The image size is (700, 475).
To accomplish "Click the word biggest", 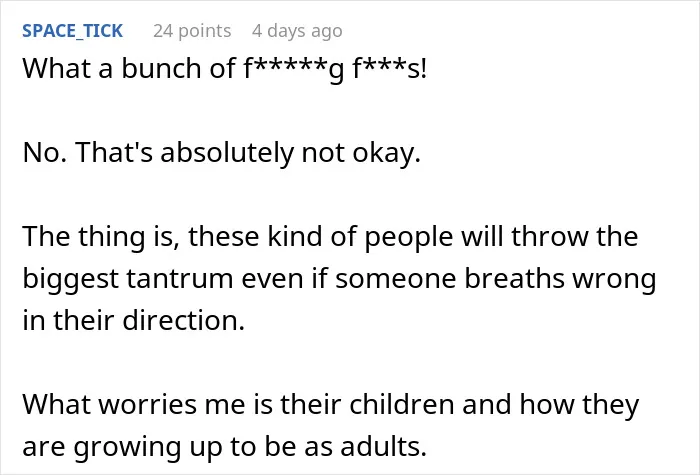I will pyautogui.click(x=71, y=279).
